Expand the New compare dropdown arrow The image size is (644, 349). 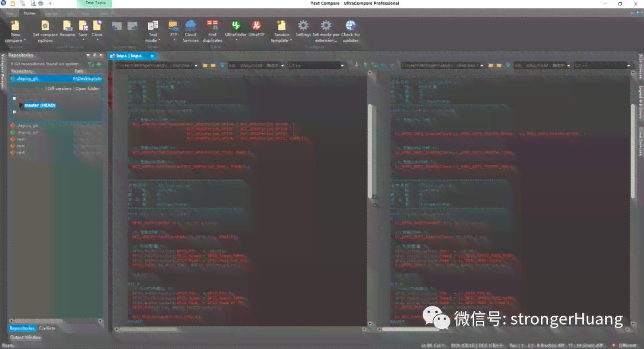24,40
